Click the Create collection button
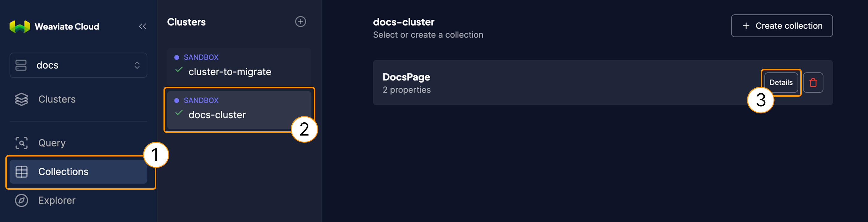 pyautogui.click(x=782, y=26)
